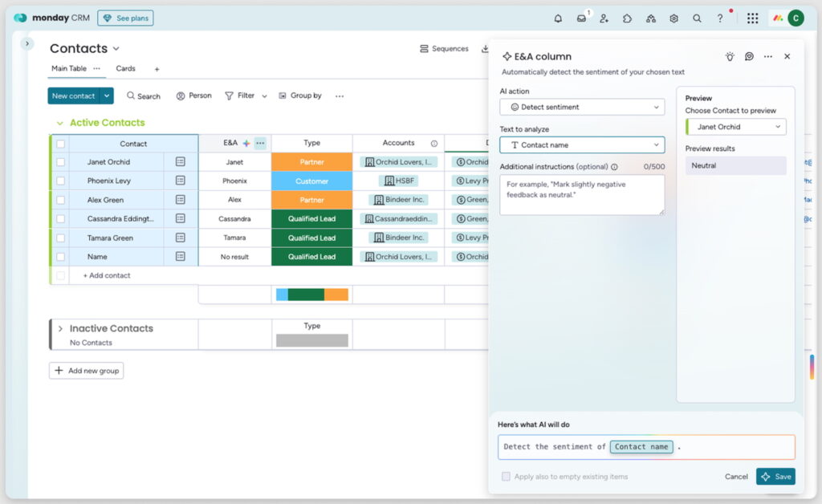Click Add new group button
Image resolution: width=822 pixels, height=504 pixels.
[x=87, y=371]
